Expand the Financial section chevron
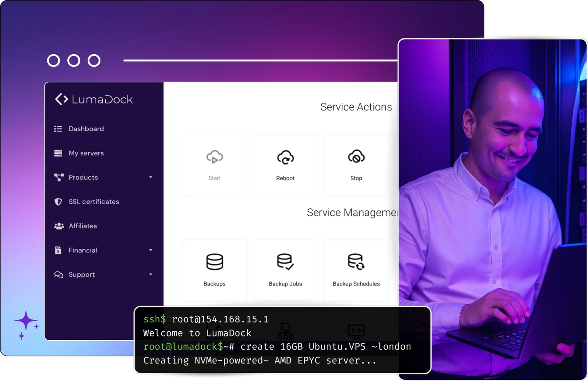The image size is (588, 381). coord(150,250)
